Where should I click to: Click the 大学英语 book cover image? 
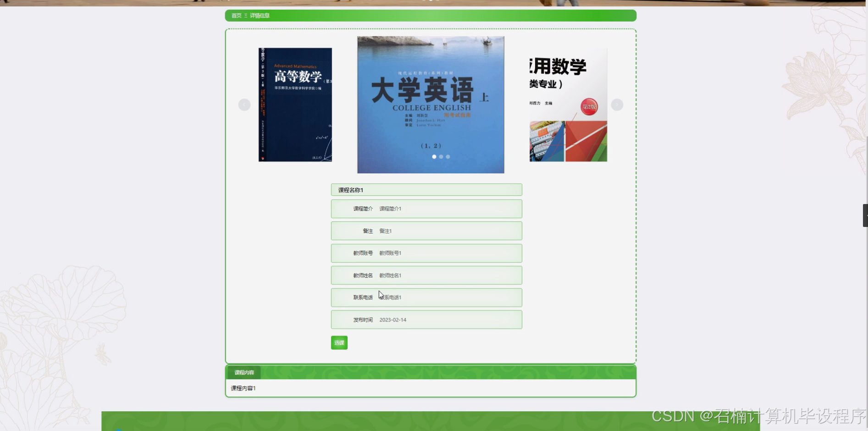[x=430, y=104]
